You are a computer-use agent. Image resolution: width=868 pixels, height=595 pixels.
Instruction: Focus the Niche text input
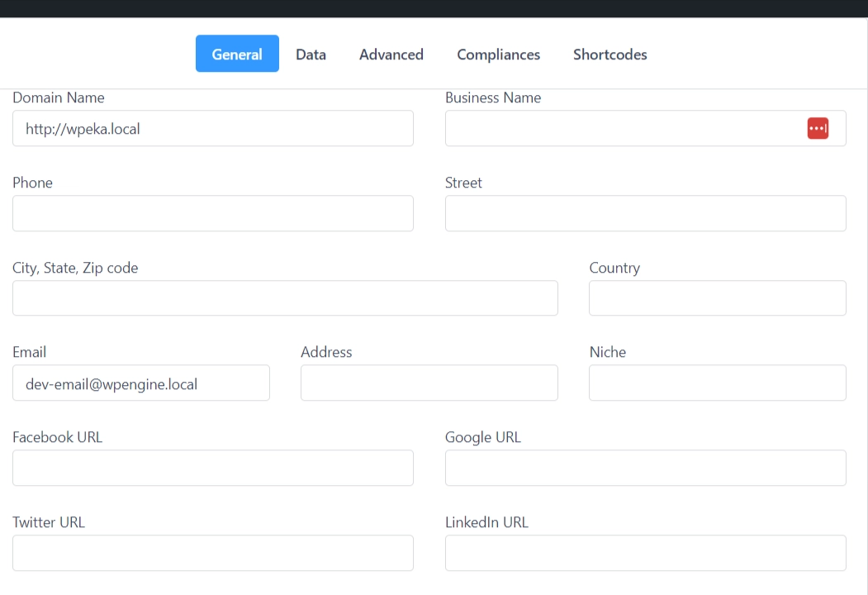717,383
